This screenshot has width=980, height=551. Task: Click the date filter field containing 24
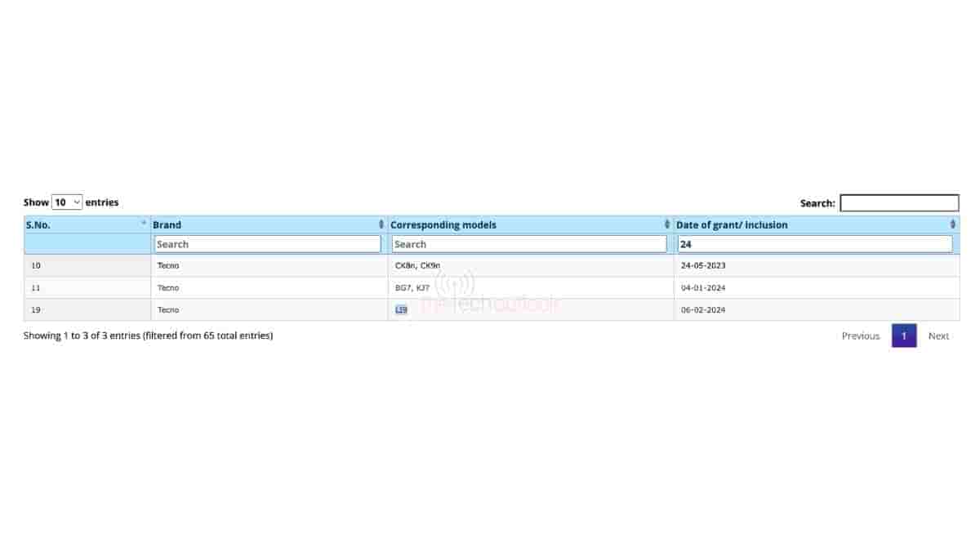[x=815, y=244]
